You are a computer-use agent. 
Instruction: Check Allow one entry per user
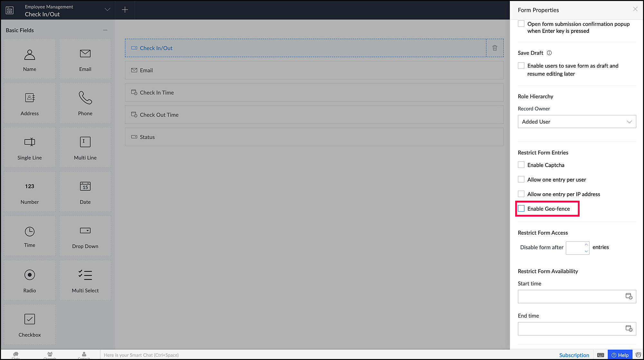(521, 179)
